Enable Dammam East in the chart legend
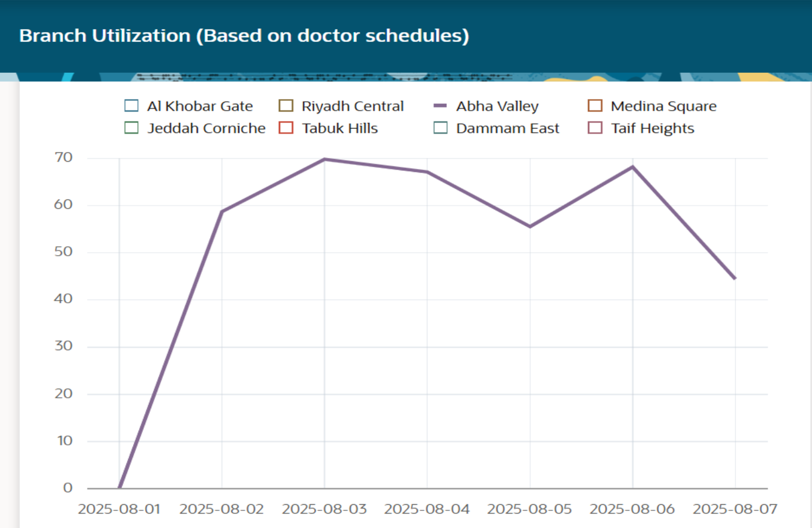The image size is (812, 528). [x=440, y=129]
